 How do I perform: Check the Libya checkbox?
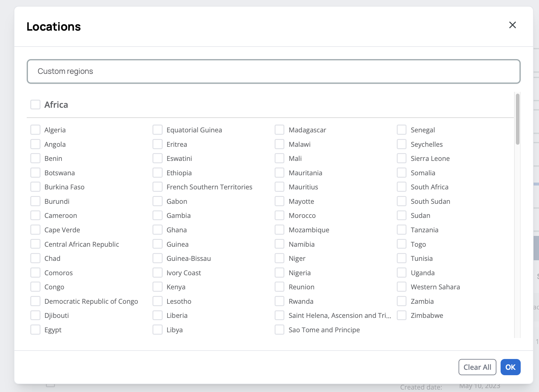158,330
